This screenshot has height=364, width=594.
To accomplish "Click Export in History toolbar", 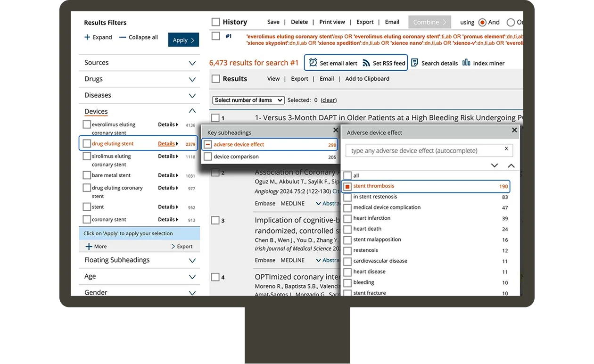I will pos(365,22).
